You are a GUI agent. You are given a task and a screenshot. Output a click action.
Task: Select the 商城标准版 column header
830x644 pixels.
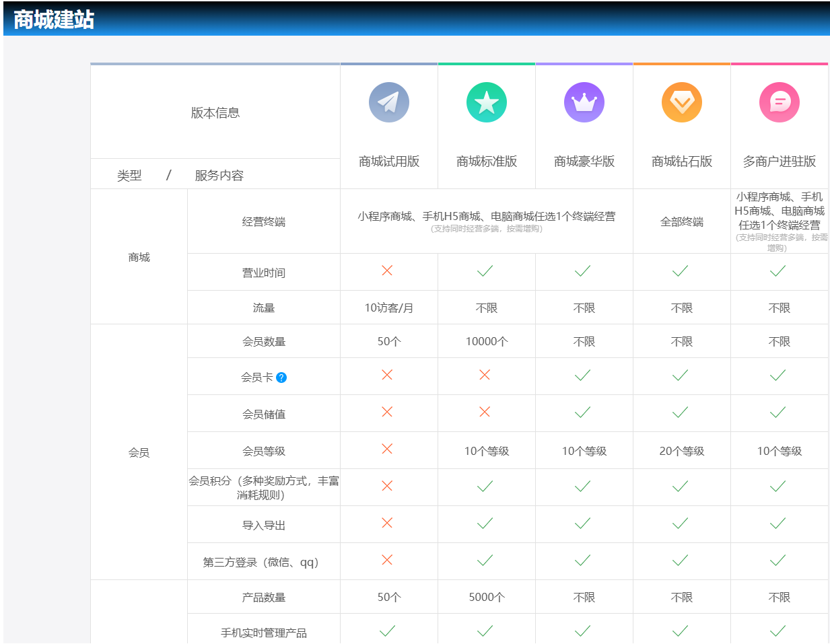coord(486,162)
